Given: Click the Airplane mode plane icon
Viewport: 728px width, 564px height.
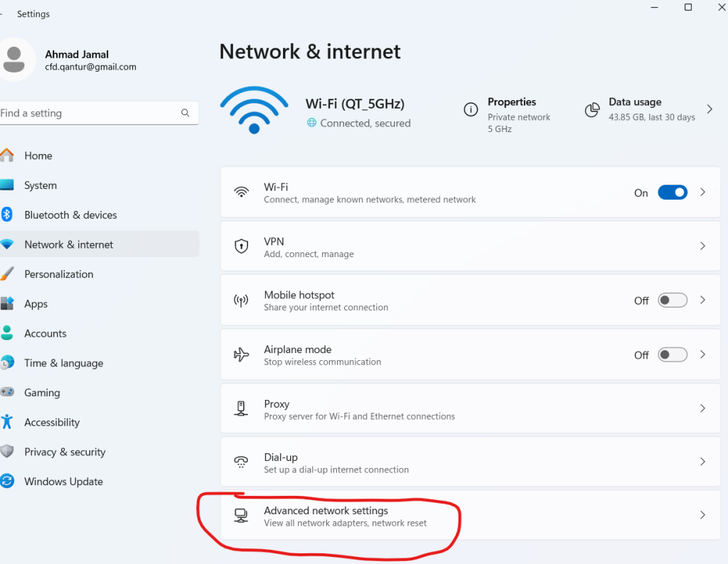Looking at the screenshot, I should point(242,354).
